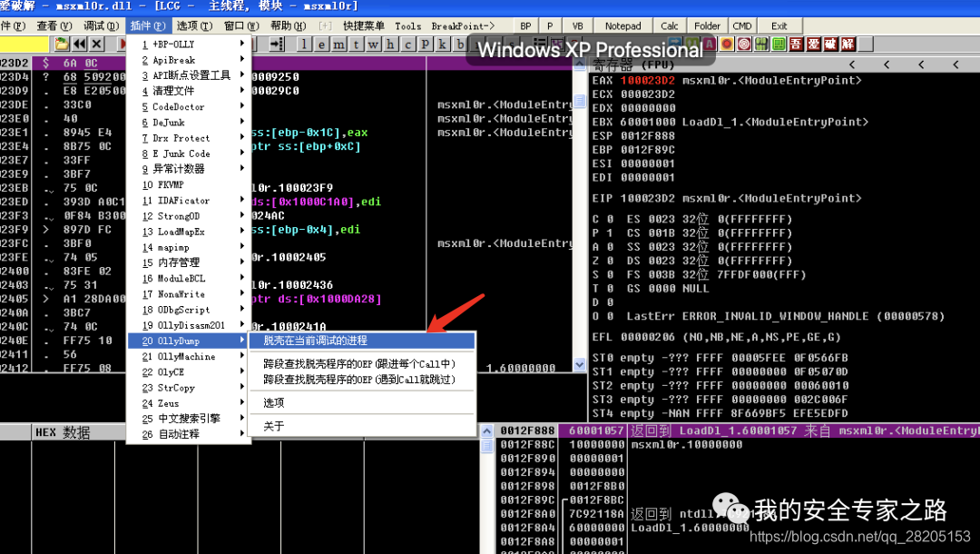Open patches window with 'P' button
The width and height of the screenshot is (980, 554).
[x=425, y=44]
